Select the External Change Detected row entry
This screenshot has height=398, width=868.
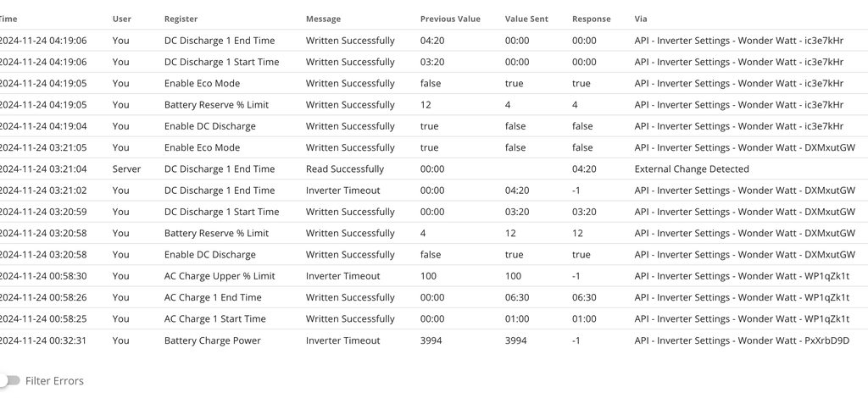(x=691, y=169)
